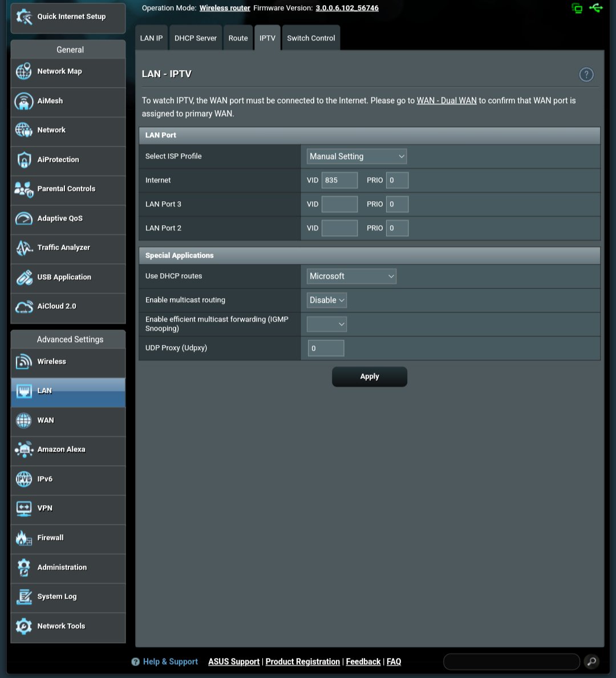
Task: Click the help question mark icon
Action: click(x=586, y=75)
